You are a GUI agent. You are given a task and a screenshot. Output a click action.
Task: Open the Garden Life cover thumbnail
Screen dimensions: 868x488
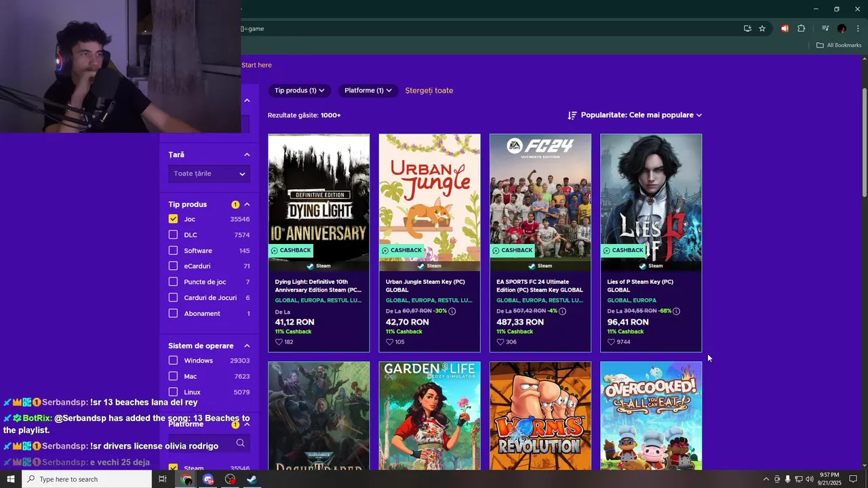429,415
